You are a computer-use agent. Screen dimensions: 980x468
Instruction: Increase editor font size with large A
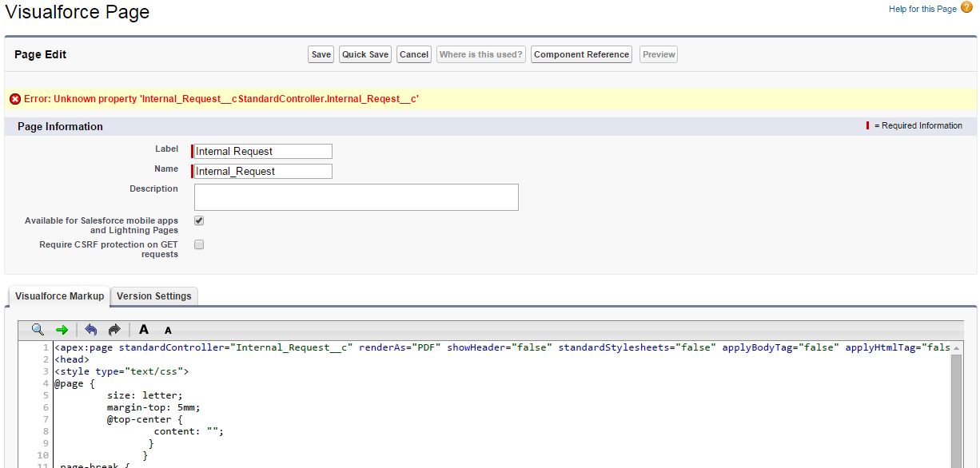tap(144, 329)
